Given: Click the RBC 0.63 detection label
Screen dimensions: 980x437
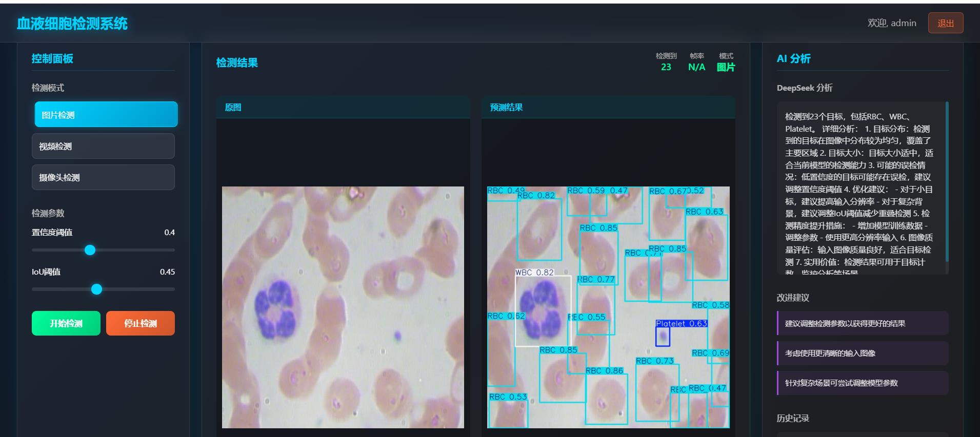Looking at the screenshot, I should pos(705,212).
